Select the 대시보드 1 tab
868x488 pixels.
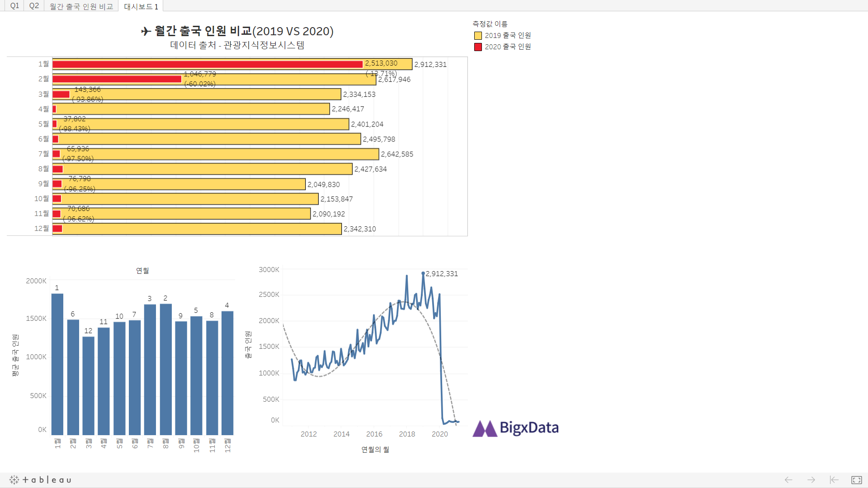[x=141, y=6]
